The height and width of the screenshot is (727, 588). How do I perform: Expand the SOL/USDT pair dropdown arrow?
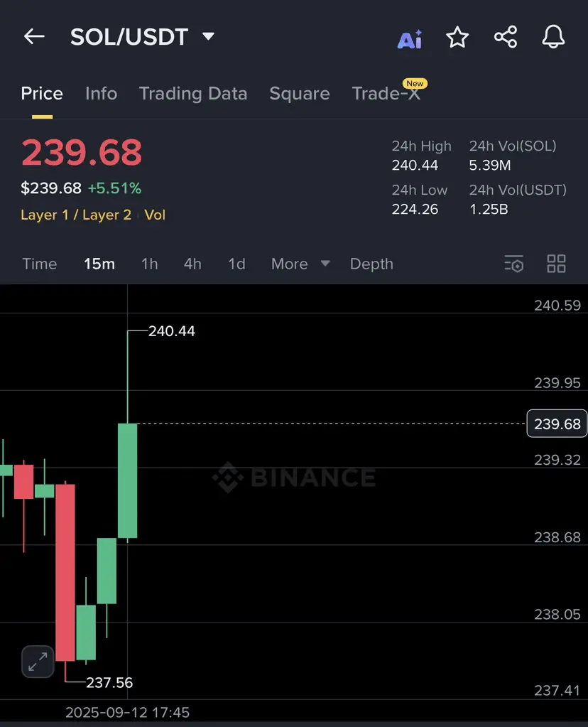coord(209,36)
